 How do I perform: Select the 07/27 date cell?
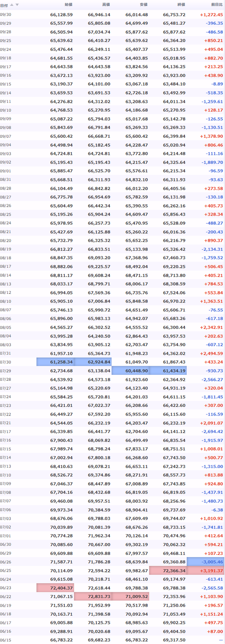(x=5, y=388)
